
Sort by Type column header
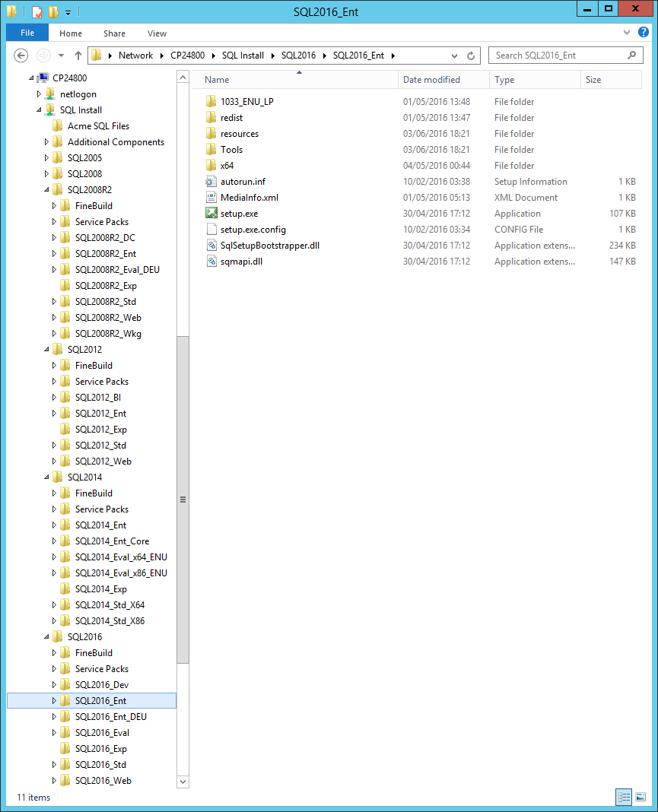535,80
